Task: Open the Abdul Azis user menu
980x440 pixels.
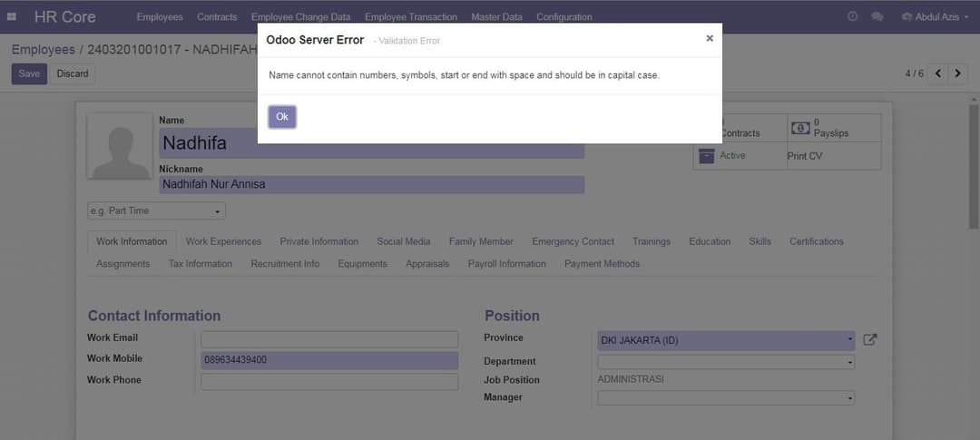Action: click(x=935, y=17)
